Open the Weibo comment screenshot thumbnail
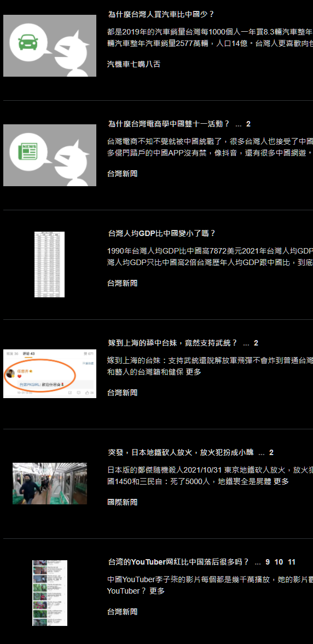Viewport: 313px width, 644px height. click(x=50, y=373)
